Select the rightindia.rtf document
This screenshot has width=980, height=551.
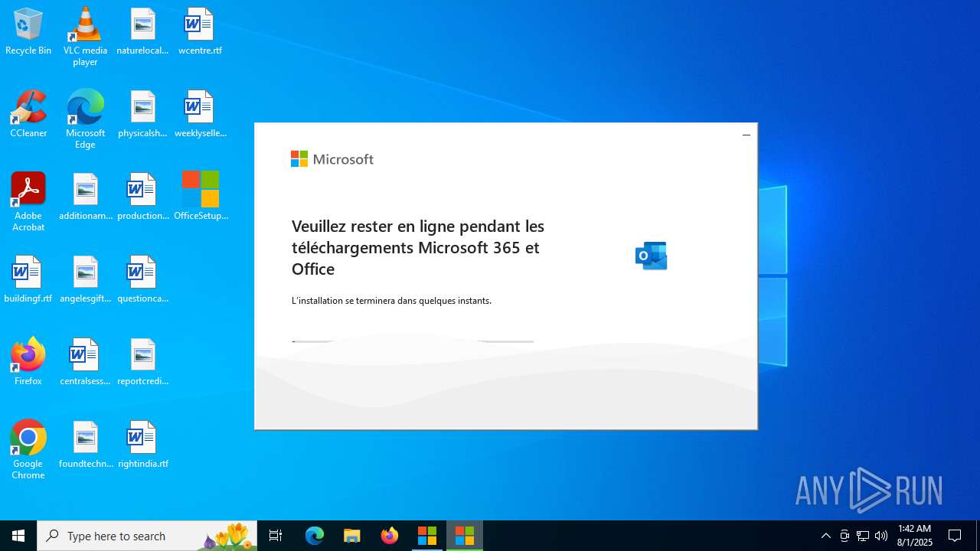coord(142,445)
